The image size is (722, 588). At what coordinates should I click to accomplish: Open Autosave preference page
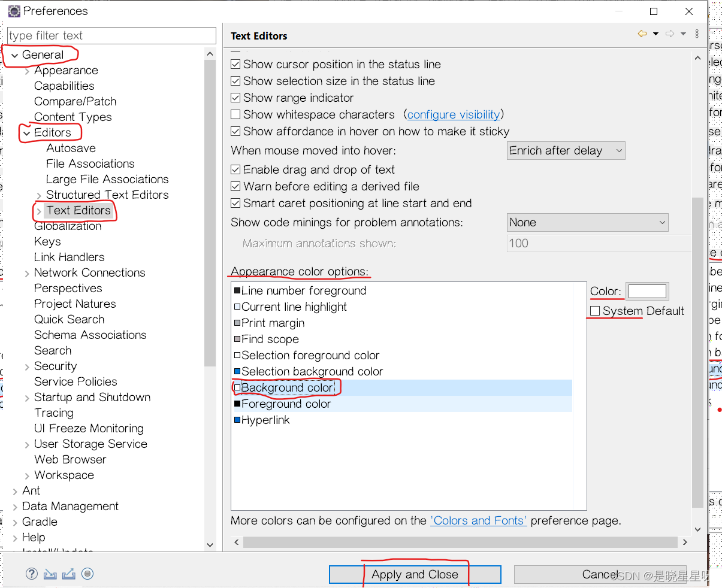(71, 148)
